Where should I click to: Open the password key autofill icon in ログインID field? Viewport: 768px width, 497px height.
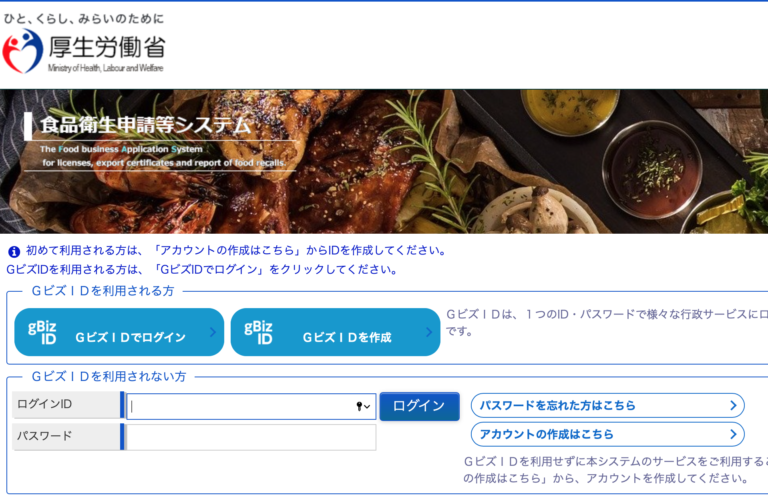[x=363, y=406]
